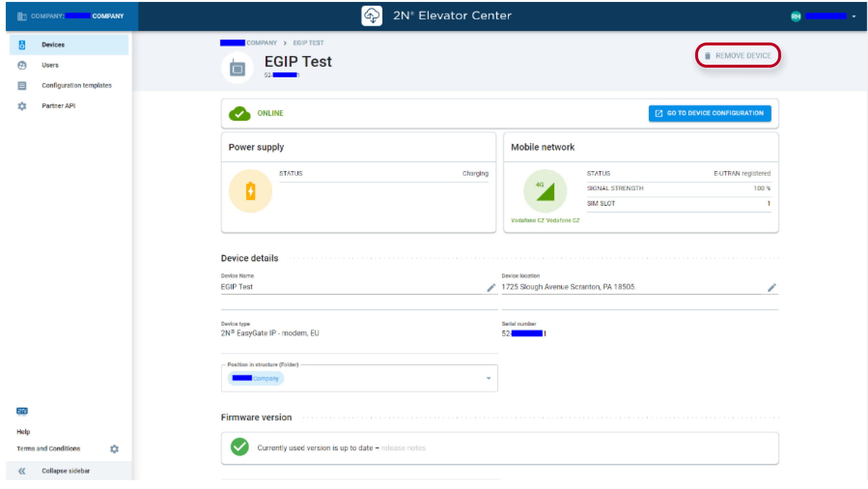Screen dimensions: 868x489
Task: Click the green RH user avatar
Action: (796, 16)
